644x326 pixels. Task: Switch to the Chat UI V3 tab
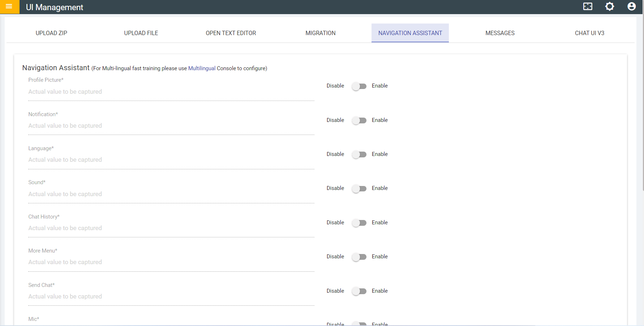[589, 33]
